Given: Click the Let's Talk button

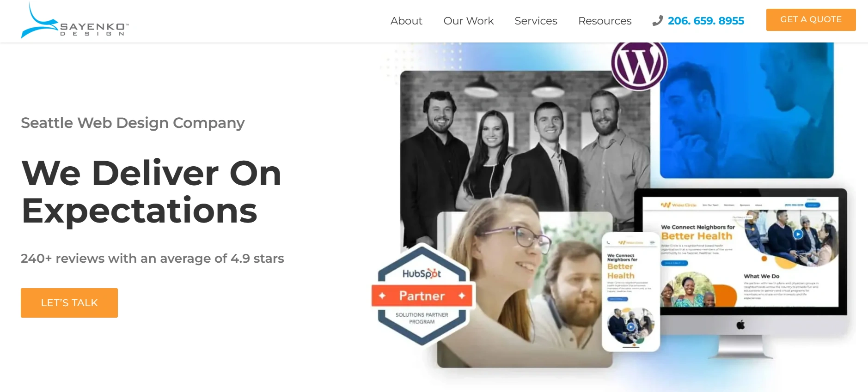Looking at the screenshot, I should pyautogui.click(x=69, y=303).
